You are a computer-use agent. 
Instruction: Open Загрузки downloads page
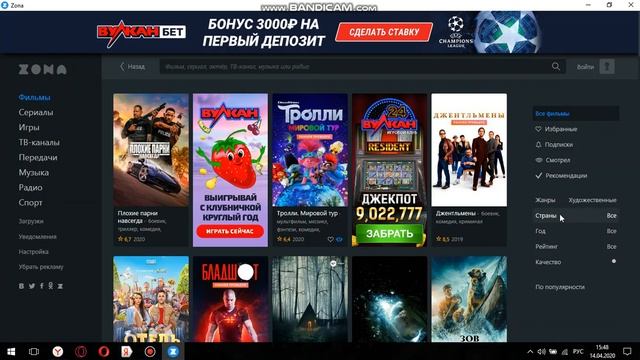pyautogui.click(x=31, y=221)
